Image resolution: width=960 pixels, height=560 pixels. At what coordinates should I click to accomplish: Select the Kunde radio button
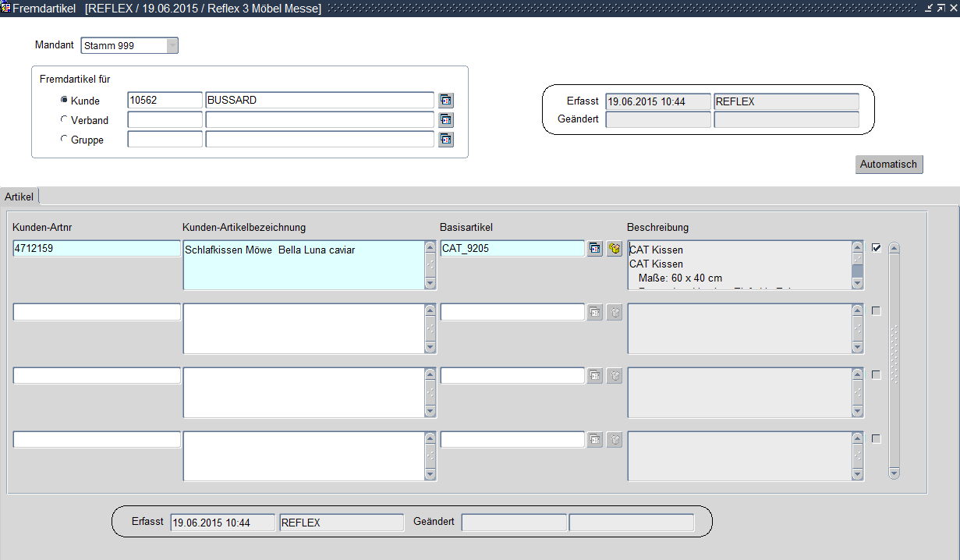click(64, 100)
